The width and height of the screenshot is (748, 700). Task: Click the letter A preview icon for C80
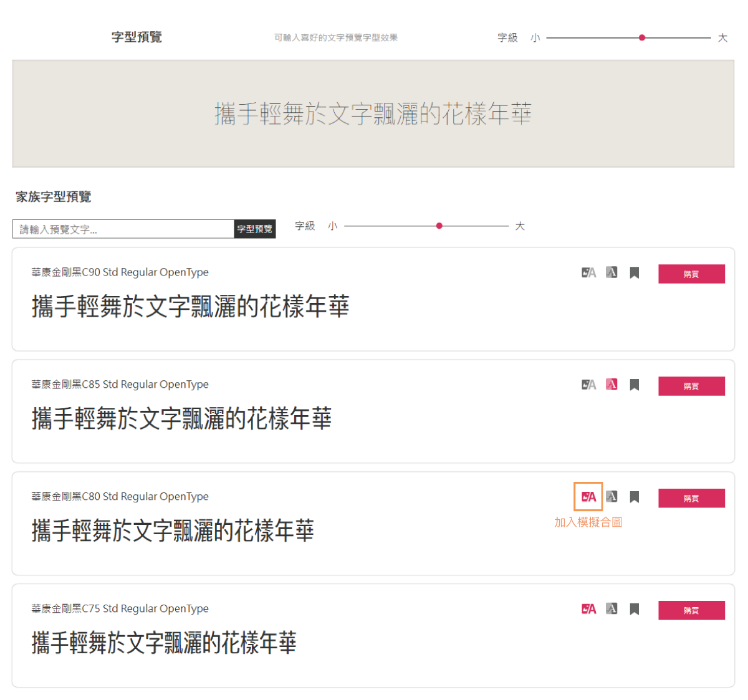(611, 497)
